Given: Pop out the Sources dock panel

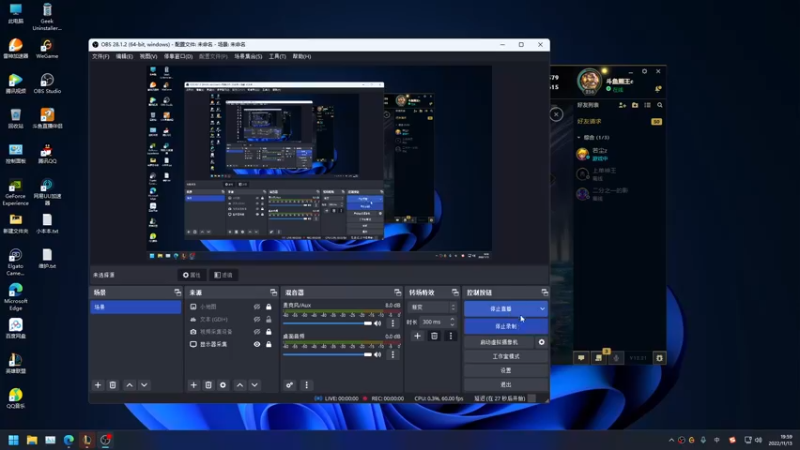Looking at the screenshot, I should click(273, 292).
